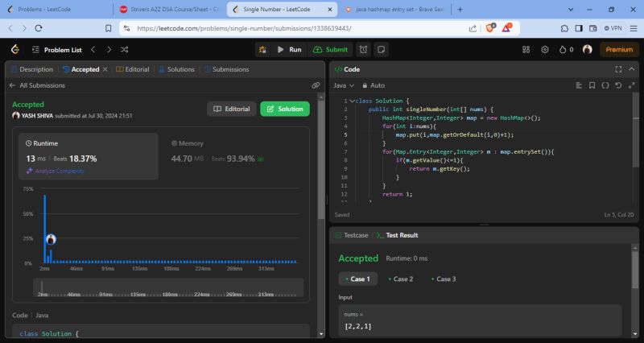Open the notes sticky icon

[382, 49]
